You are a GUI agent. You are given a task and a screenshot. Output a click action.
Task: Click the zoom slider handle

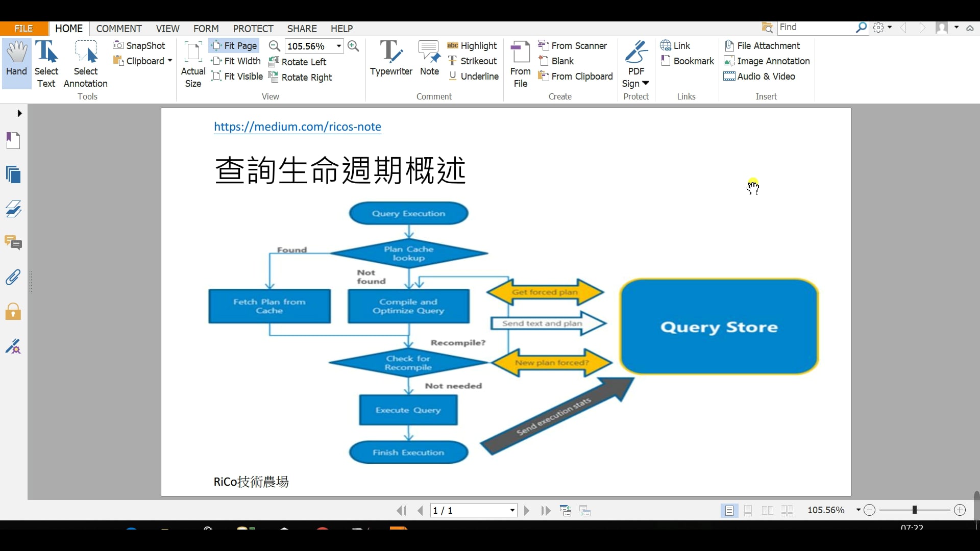pyautogui.click(x=914, y=510)
